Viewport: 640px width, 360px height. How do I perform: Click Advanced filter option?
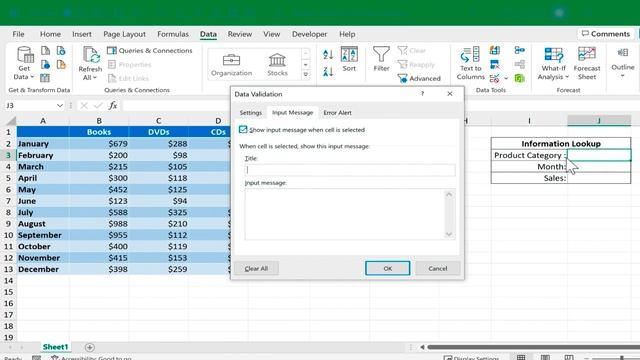click(x=419, y=78)
